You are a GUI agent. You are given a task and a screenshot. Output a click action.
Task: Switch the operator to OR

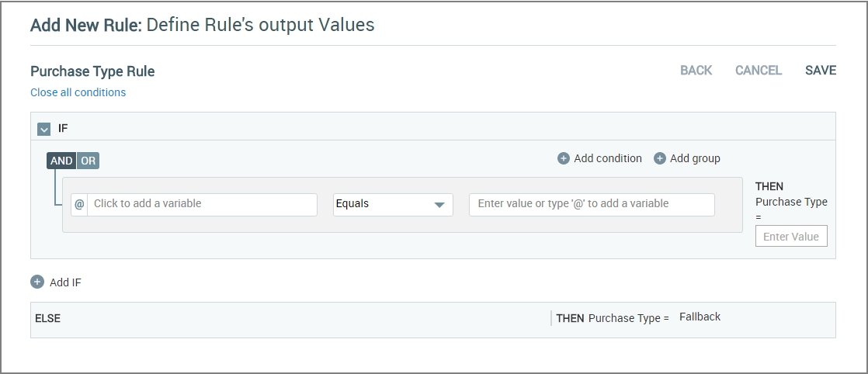click(x=88, y=161)
